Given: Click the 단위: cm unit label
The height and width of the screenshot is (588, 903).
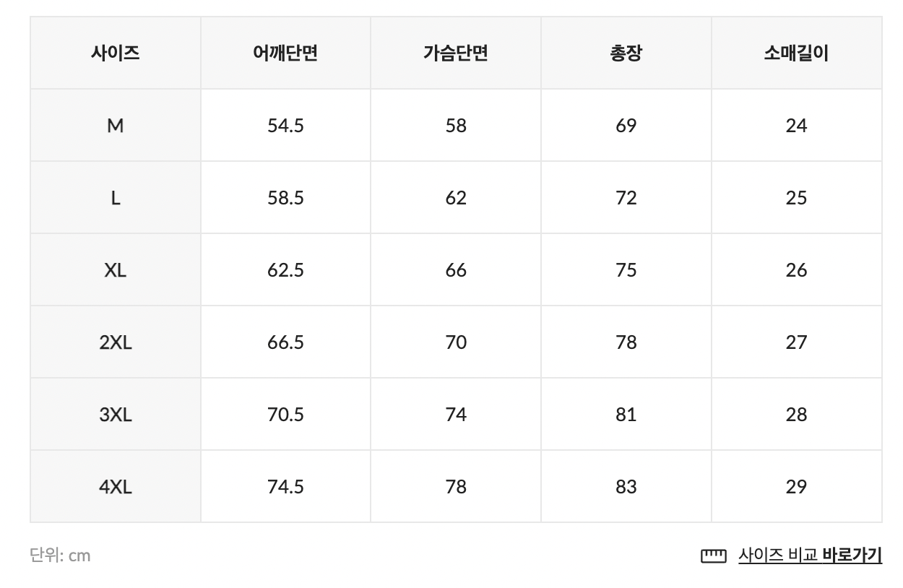Looking at the screenshot, I should click(x=61, y=555).
